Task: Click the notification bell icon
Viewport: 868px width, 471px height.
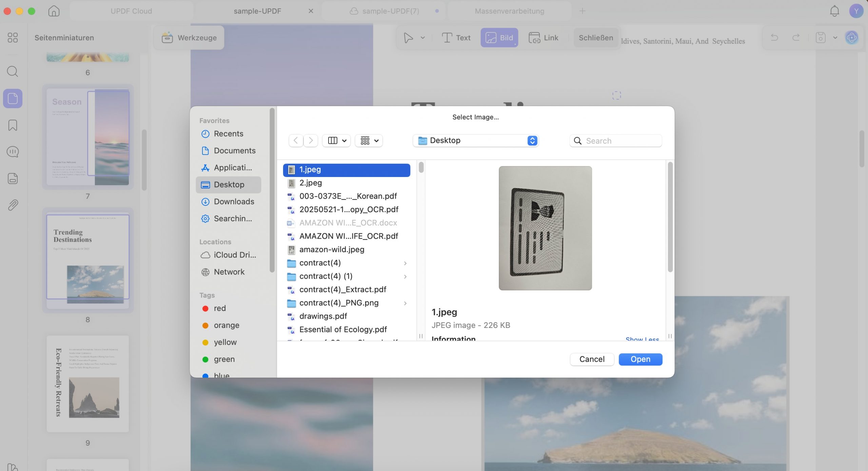Action: 834,11
